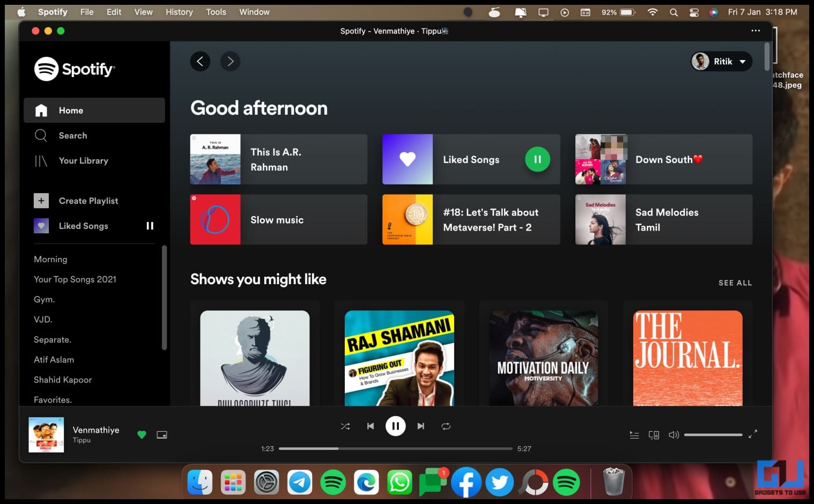This screenshot has width=814, height=504.
Task: Open the philosopher bust podcast thumbnail
Action: [x=255, y=358]
